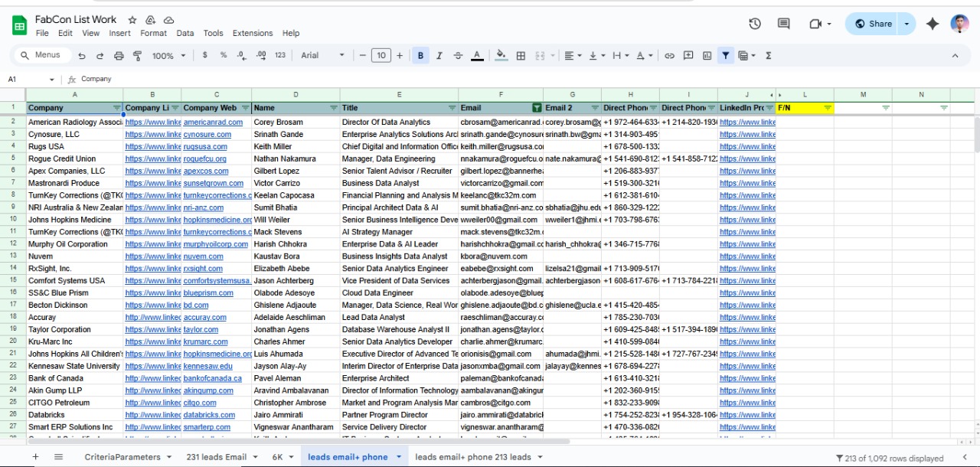
Task: Open Name Box dropdown arrow
Action: (52, 80)
